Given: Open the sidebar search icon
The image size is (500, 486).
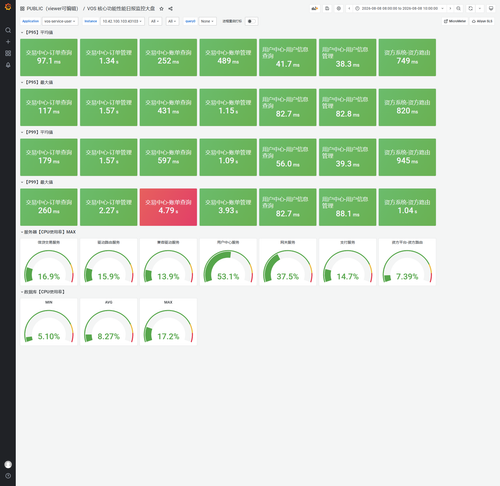Looking at the screenshot, I should [x=8, y=30].
